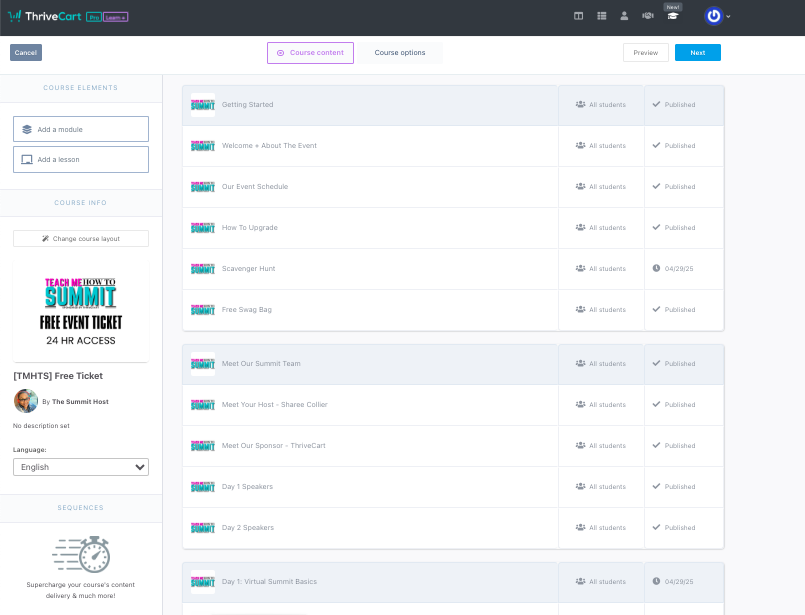Click the Learn+ badge beside logo

116,17
